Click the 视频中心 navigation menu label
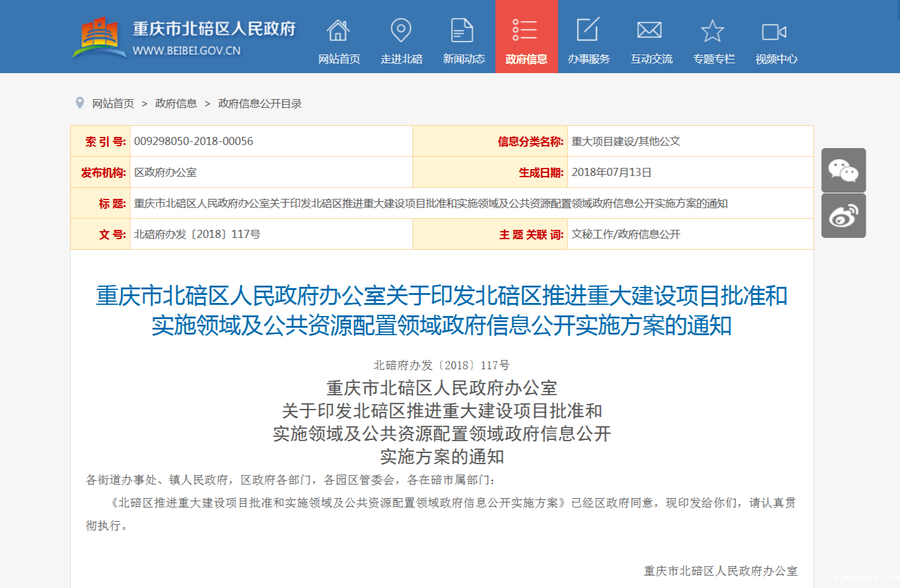 pos(776,59)
